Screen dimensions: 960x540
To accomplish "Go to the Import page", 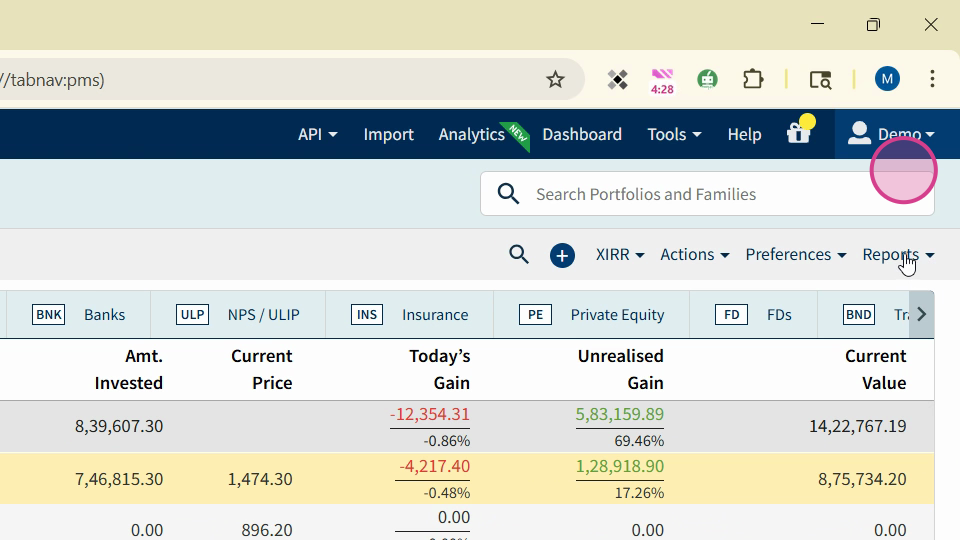I will coord(388,134).
